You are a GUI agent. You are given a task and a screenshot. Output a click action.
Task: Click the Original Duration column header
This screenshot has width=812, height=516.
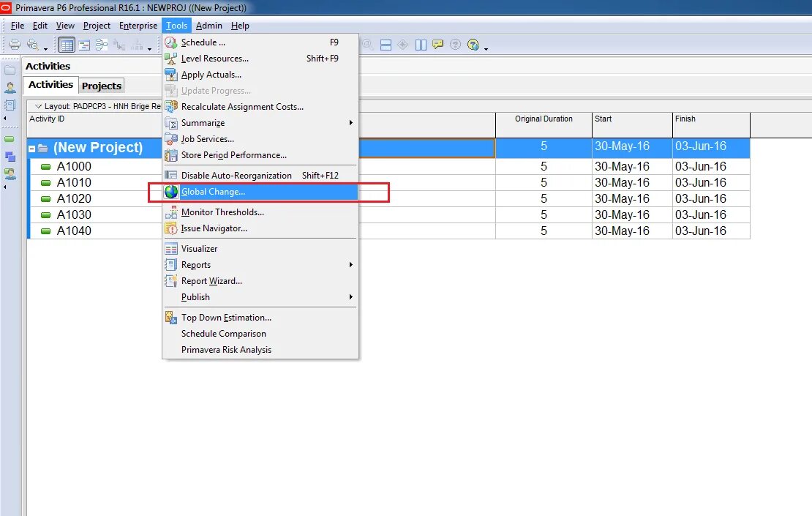coord(544,125)
